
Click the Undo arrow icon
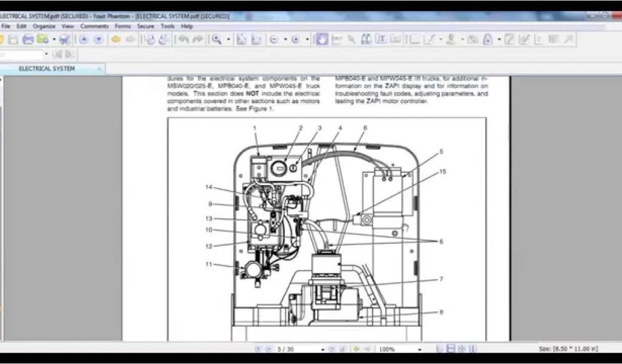pyautogui.click(x=183, y=39)
